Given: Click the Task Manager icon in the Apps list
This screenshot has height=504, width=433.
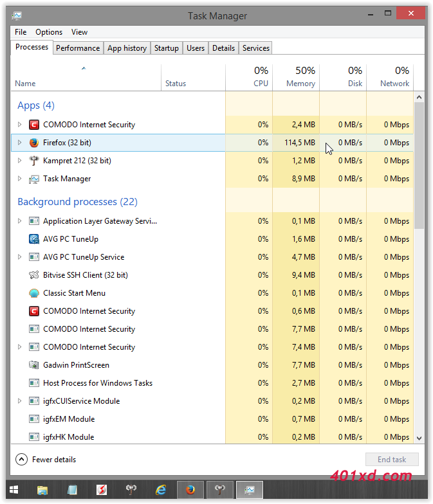Looking at the screenshot, I should pos(33,179).
